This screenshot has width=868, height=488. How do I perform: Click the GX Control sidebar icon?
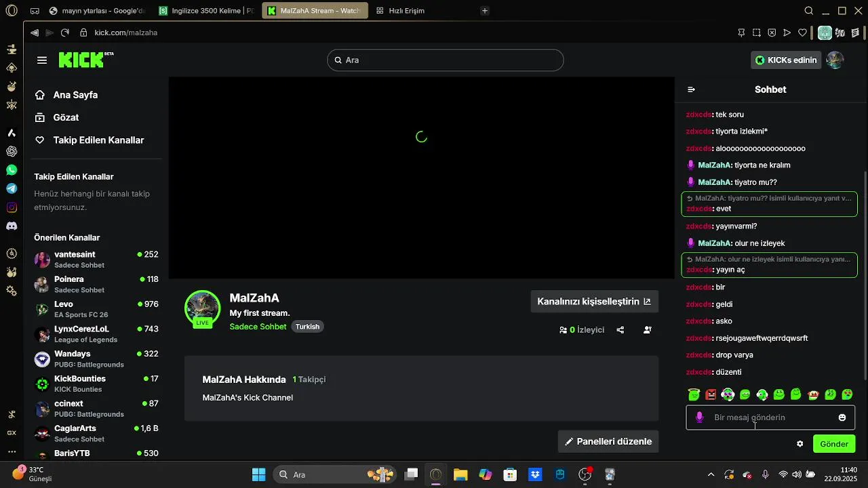(12, 432)
